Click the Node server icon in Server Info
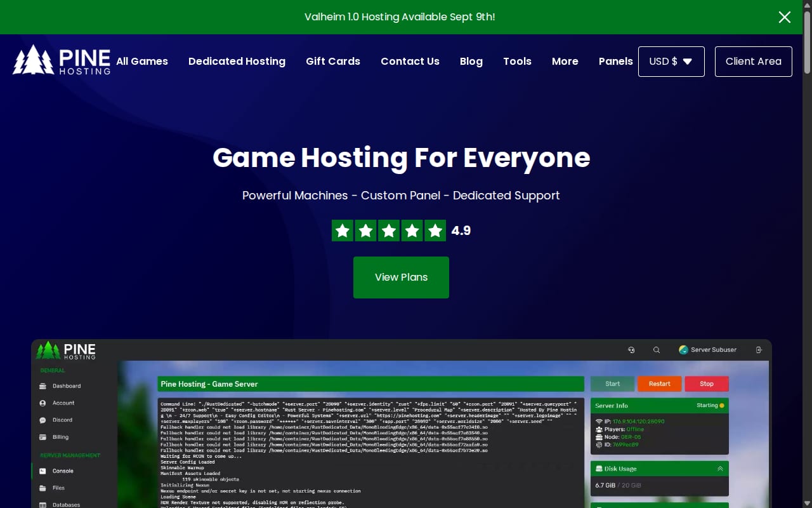 (599, 437)
